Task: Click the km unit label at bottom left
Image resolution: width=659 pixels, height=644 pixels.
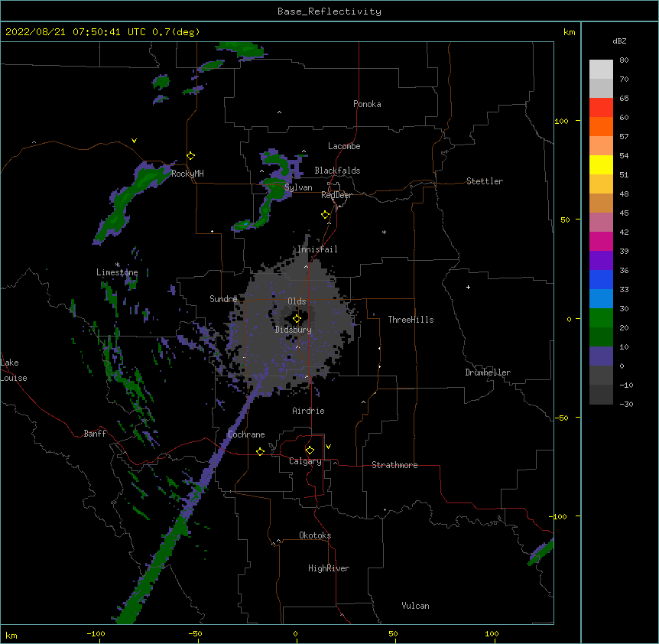Action: pos(11,635)
